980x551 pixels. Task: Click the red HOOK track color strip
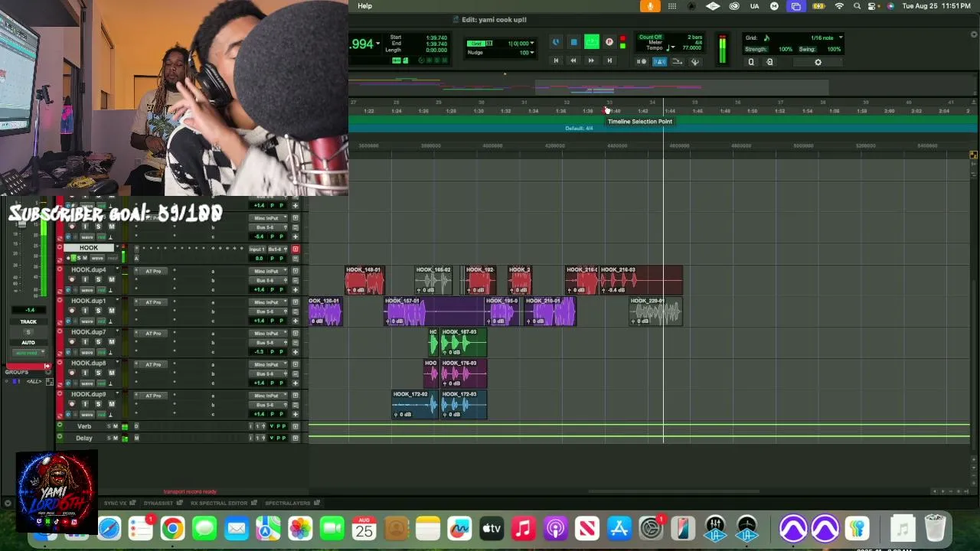[x=60, y=253]
